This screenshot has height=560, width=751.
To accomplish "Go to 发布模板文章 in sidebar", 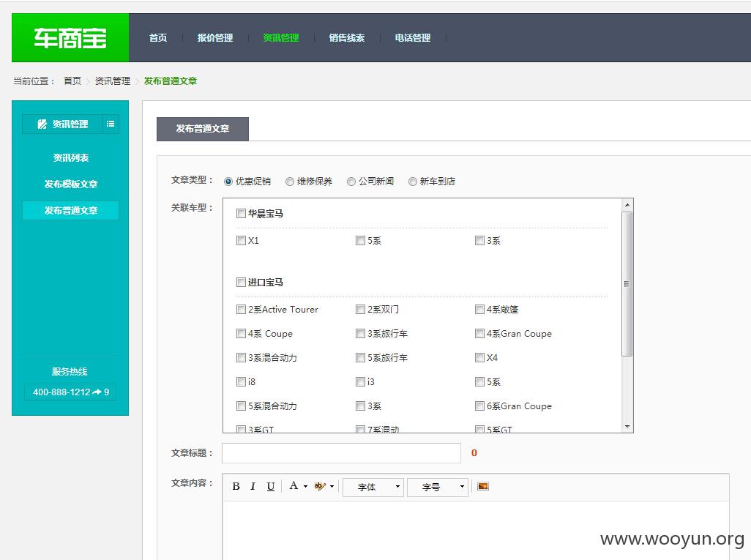I will pos(70,184).
